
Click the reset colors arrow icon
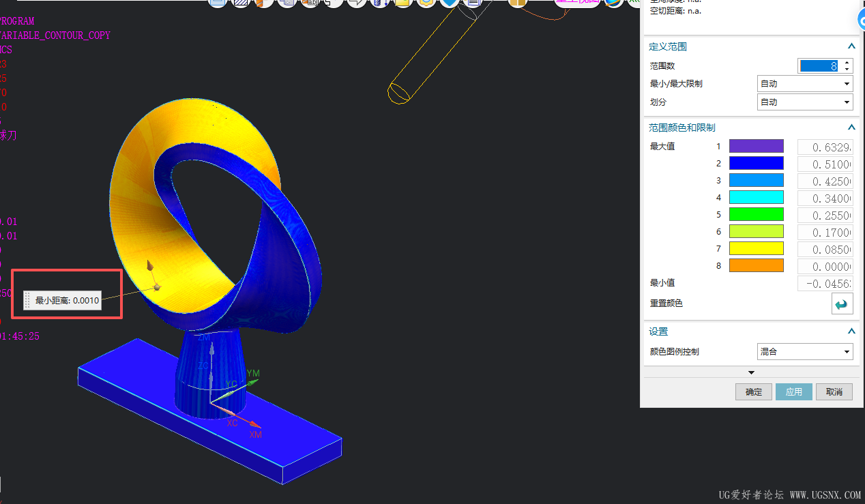(842, 303)
